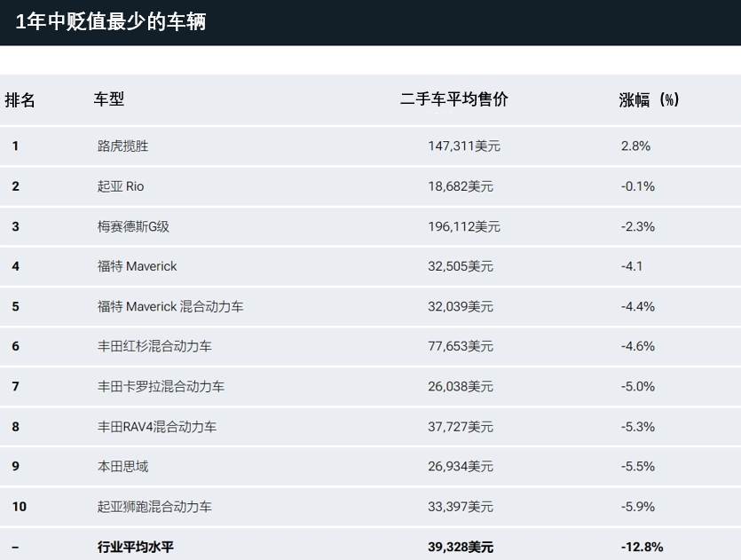Click the -5.9% change value
Viewport: 741px width, 560px height.
point(638,507)
